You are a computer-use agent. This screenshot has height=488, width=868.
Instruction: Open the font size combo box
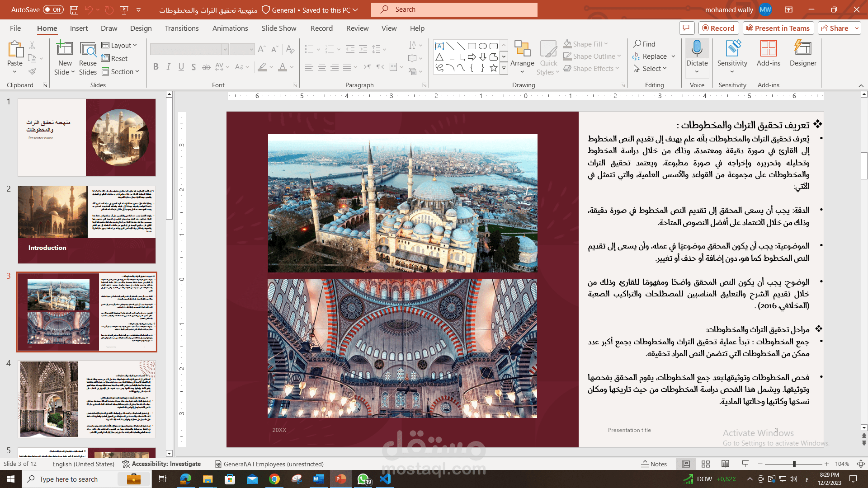pyautogui.click(x=242, y=49)
